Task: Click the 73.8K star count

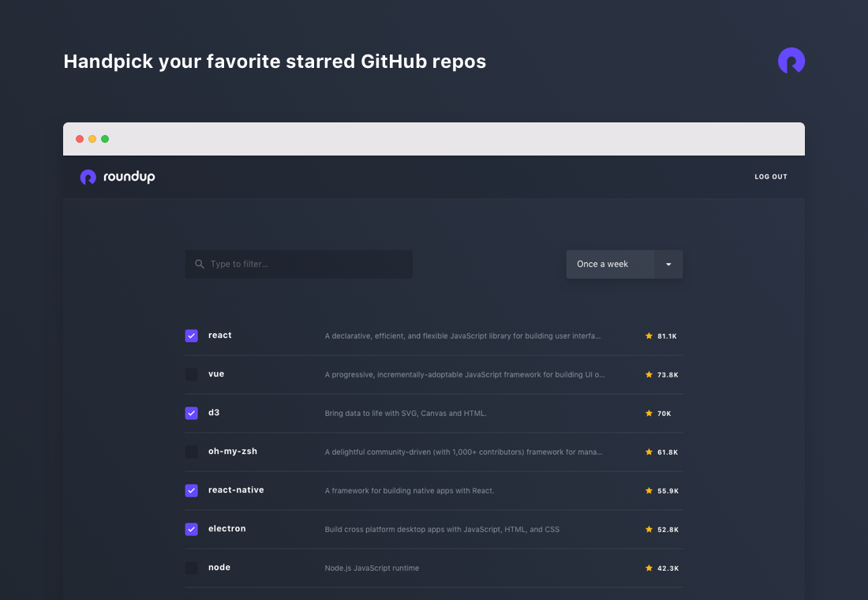Action: click(668, 375)
